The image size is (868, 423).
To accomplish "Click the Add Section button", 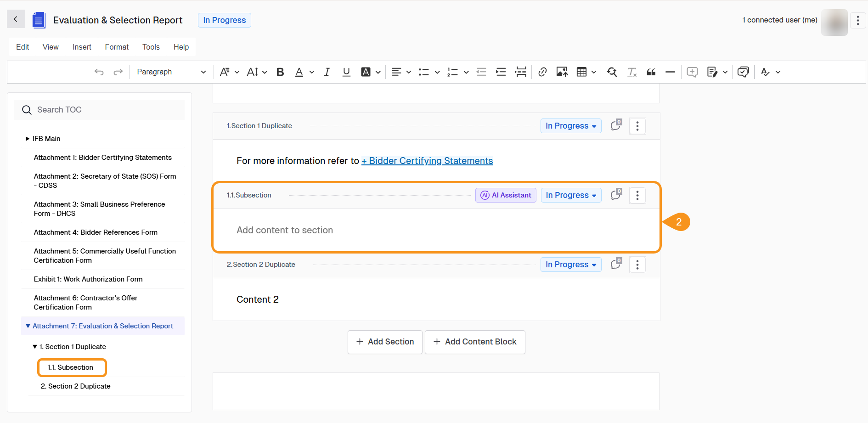I will pyautogui.click(x=385, y=342).
